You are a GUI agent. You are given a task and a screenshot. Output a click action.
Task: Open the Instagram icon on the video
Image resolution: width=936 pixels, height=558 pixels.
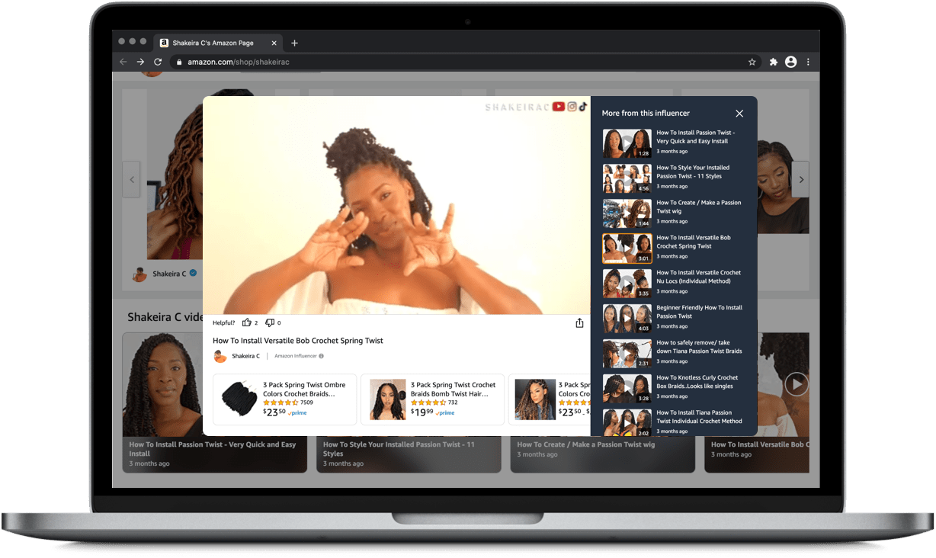tap(572, 107)
